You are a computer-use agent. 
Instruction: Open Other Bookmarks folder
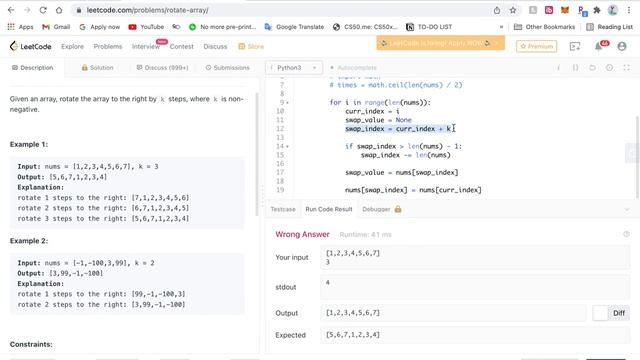544,27
